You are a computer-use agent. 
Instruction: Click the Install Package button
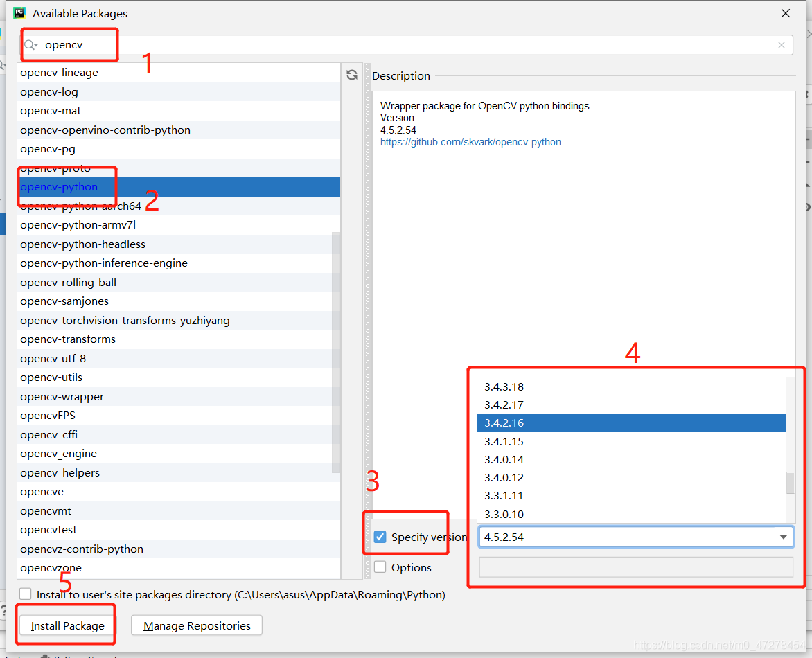point(67,625)
